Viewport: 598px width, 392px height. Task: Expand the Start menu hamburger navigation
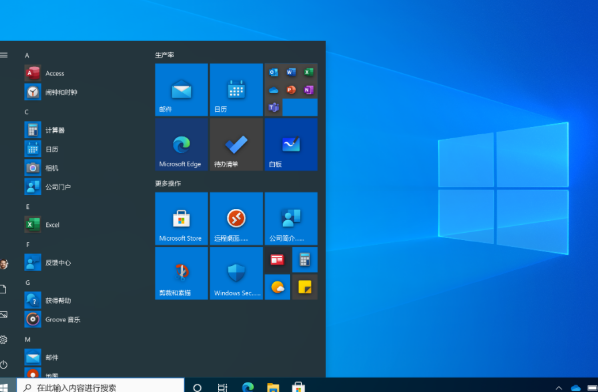pos(4,55)
